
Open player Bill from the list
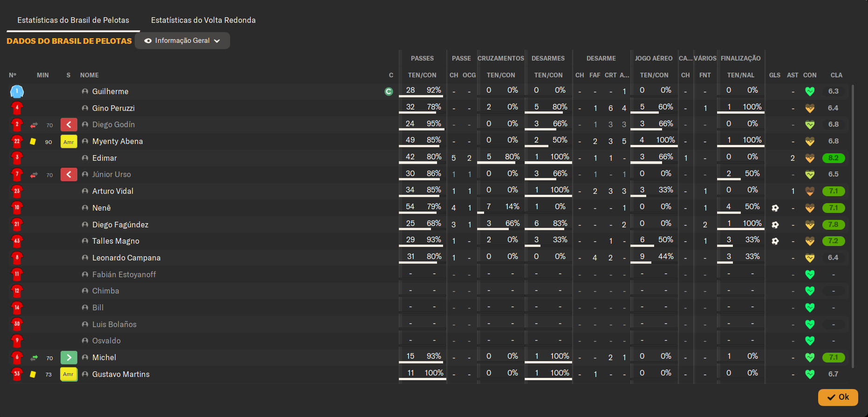(98, 308)
